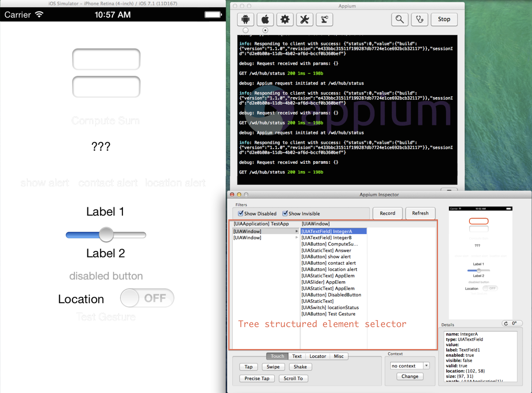This screenshot has width=532, height=393.
Task: Switch to the Misc tab
Action: tap(339, 356)
